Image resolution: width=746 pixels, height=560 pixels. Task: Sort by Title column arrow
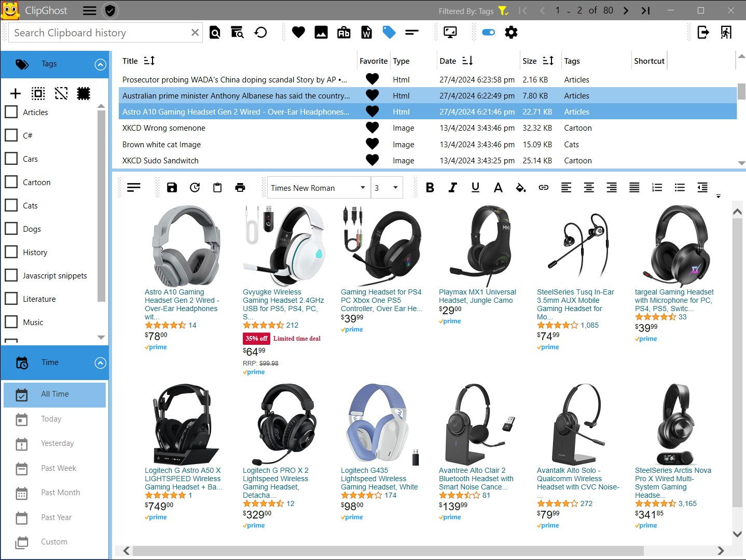(x=149, y=61)
